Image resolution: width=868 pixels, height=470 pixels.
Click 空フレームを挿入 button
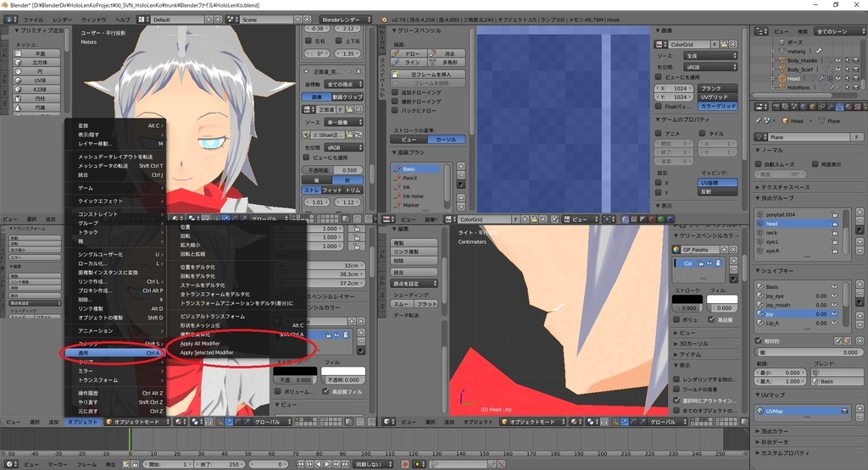pyautogui.click(x=428, y=74)
